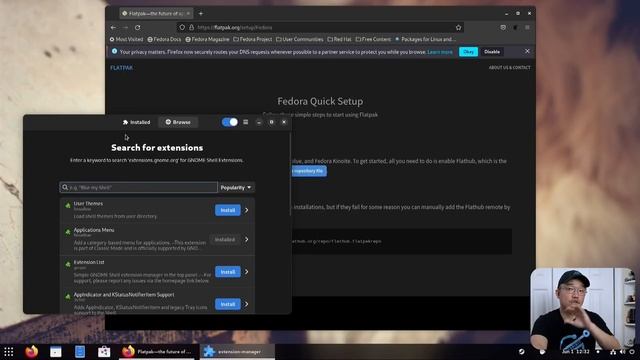Screen dimensions: 640x360
Task: Install the Extension List extension
Action: (x=228, y=272)
